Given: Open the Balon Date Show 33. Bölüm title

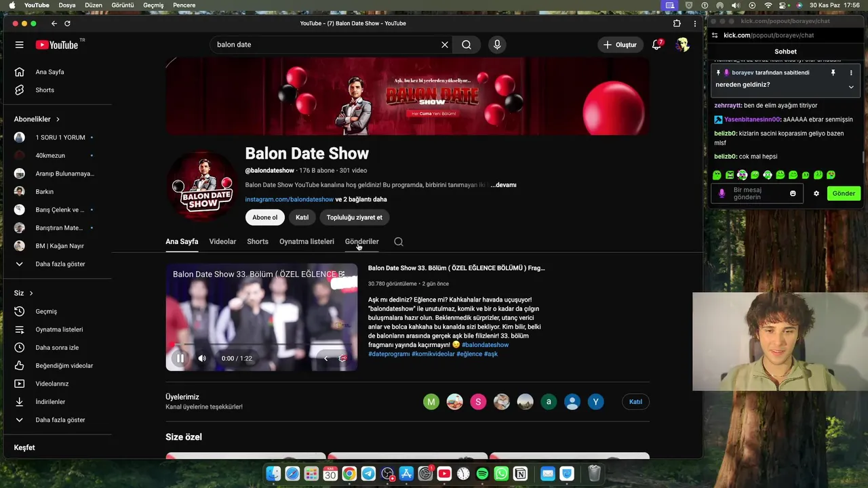Looking at the screenshot, I should coord(456,268).
